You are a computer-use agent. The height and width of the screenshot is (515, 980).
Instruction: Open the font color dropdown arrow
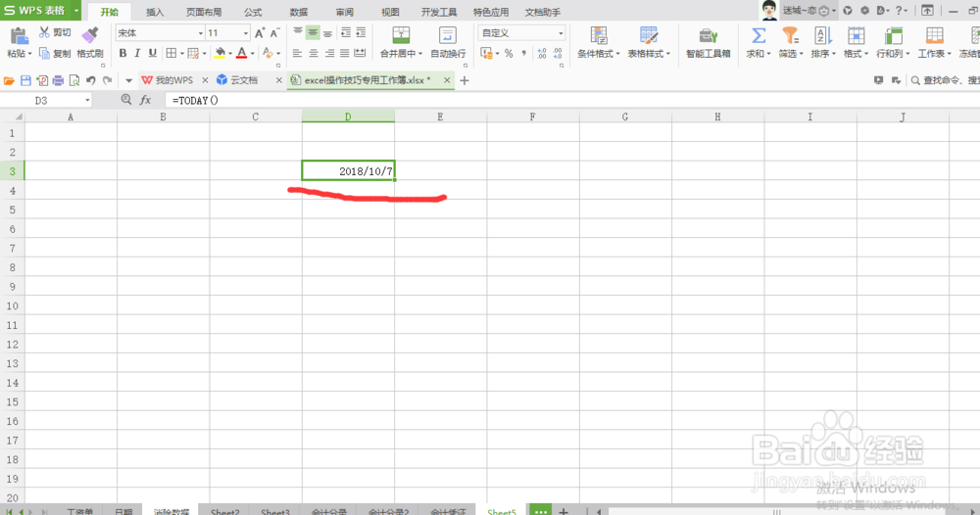click(x=253, y=54)
